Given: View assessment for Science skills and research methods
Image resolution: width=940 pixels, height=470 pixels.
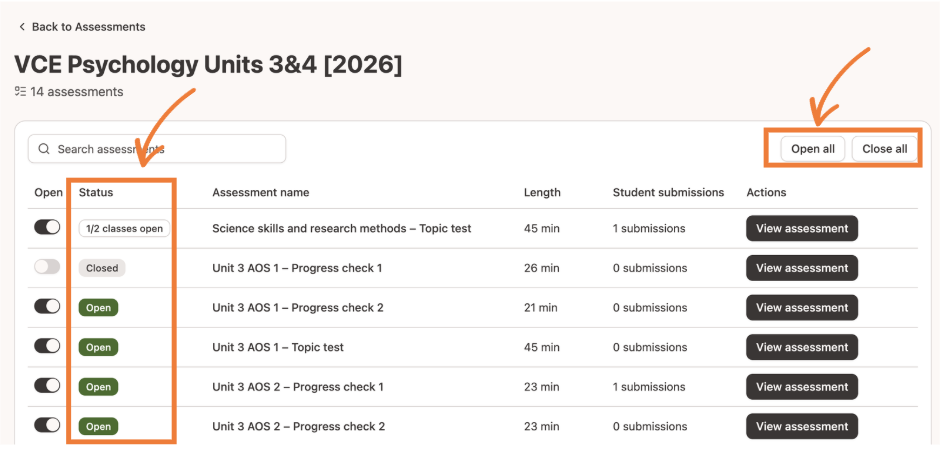Looking at the screenshot, I should [x=802, y=228].
